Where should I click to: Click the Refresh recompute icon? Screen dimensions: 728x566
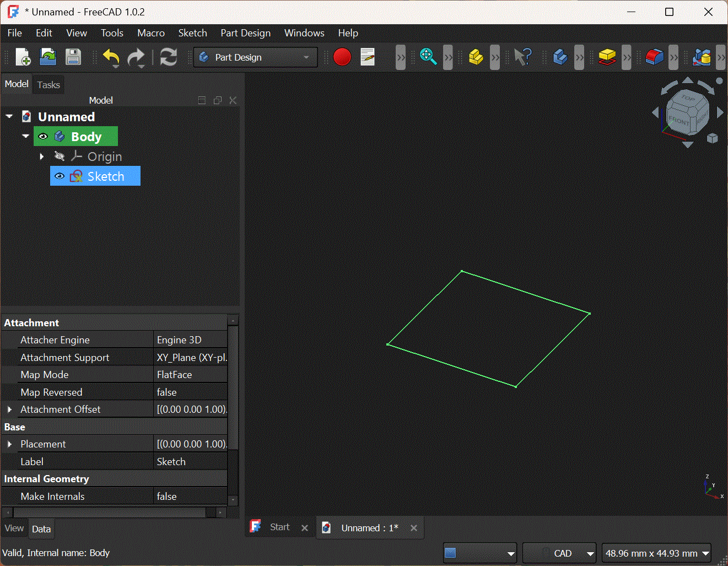(x=168, y=57)
